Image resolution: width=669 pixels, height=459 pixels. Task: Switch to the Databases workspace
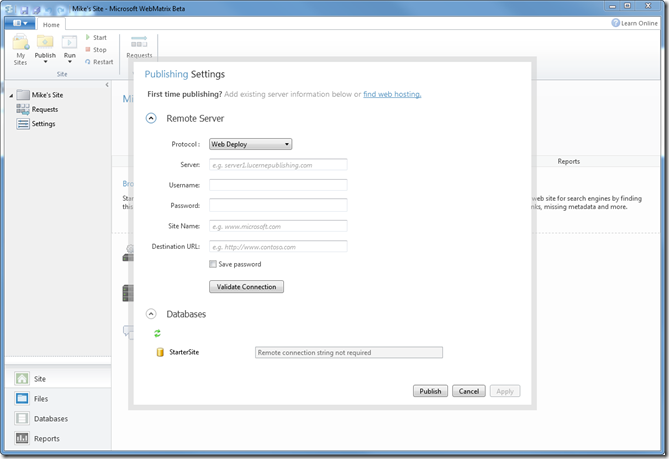(x=58, y=419)
